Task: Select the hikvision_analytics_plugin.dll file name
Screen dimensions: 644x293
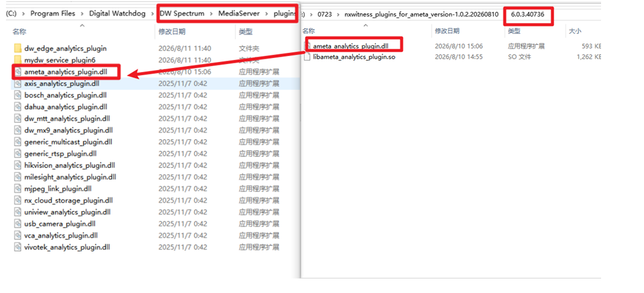Action: [x=69, y=166]
